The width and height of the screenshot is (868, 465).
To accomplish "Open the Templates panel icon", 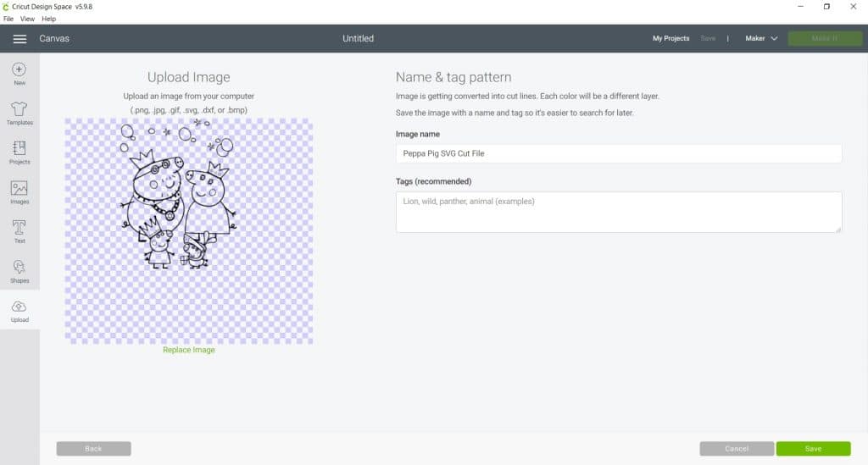I will coord(19,108).
